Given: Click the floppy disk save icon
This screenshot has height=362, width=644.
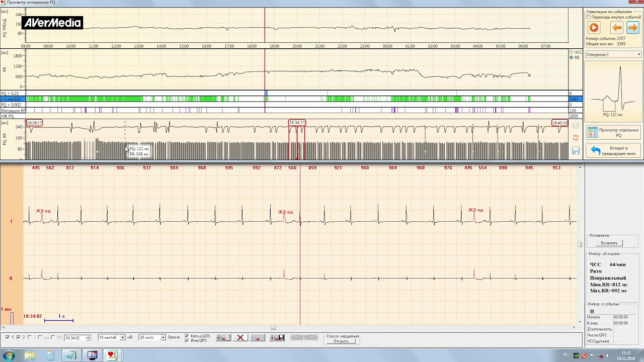Looking at the screenshot, I should coord(576,150).
